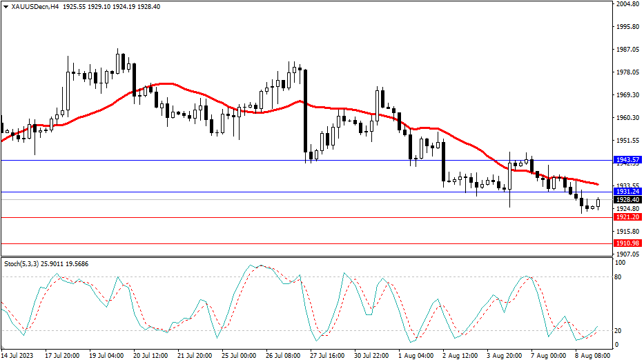The width and height of the screenshot is (644, 362).
Task: Click the current price 1928.40 label
Action: tap(628, 200)
